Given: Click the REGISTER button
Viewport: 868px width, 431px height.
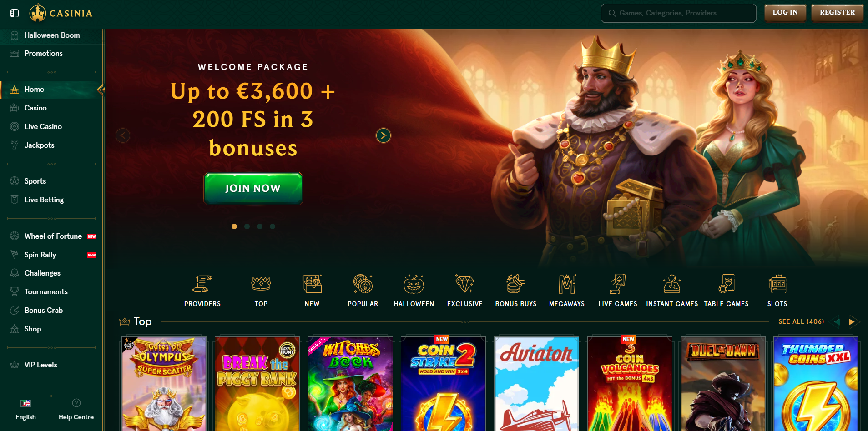Looking at the screenshot, I should click(x=837, y=13).
